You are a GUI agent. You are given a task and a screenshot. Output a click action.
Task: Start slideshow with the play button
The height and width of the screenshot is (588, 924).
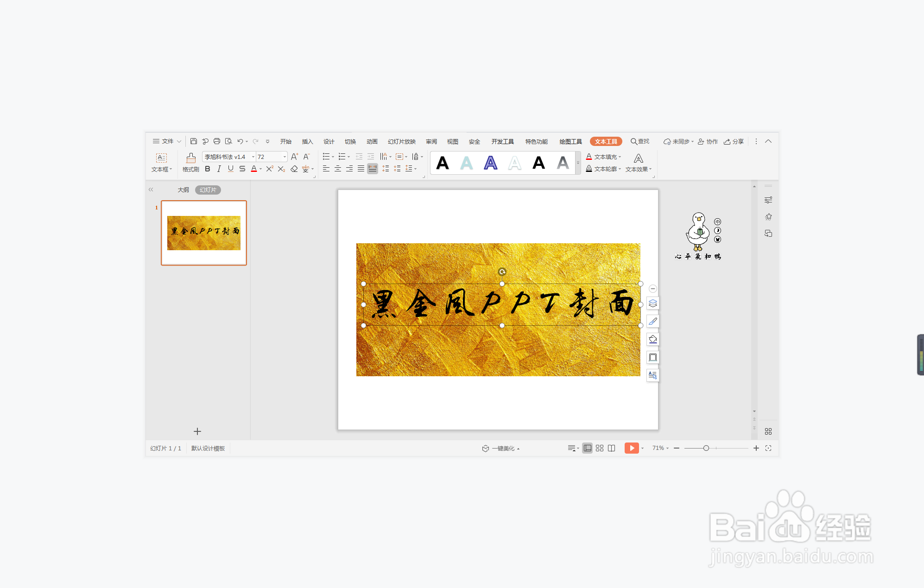pyautogui.click(x=631, y=448)
